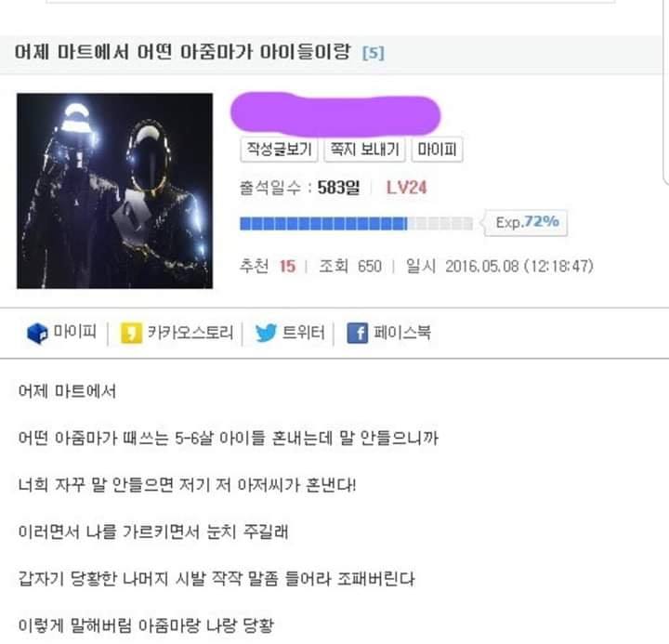Click the LV24 level label

click(x=406, y=188)
